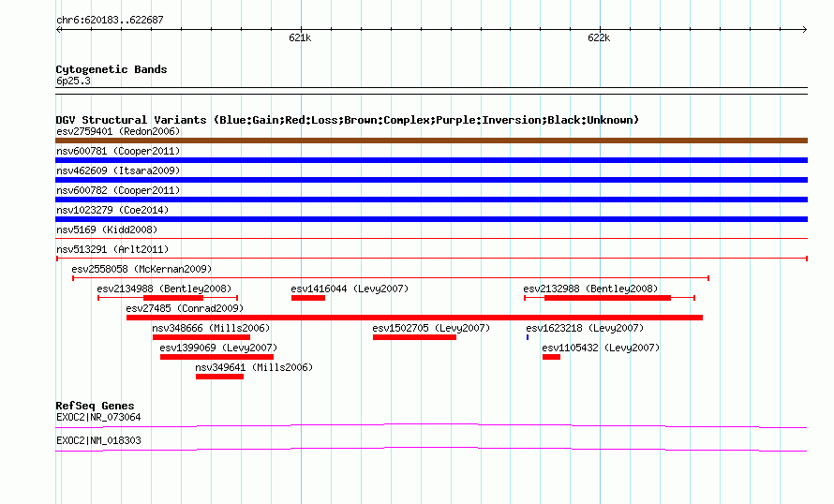This screenshot has height=504, width=834.
Task: Click the esv2134988 (Bentley2008) label
Action: coord(164,289)
